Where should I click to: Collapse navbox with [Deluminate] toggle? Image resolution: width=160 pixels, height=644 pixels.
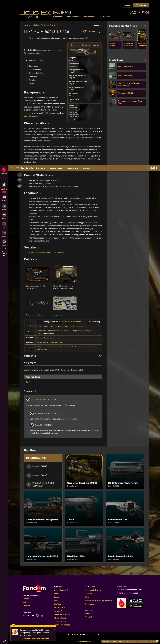click(94, 322)
